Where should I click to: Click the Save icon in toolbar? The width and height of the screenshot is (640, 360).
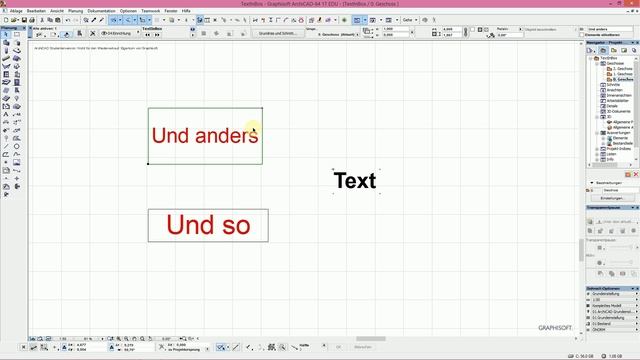[24, 20]
